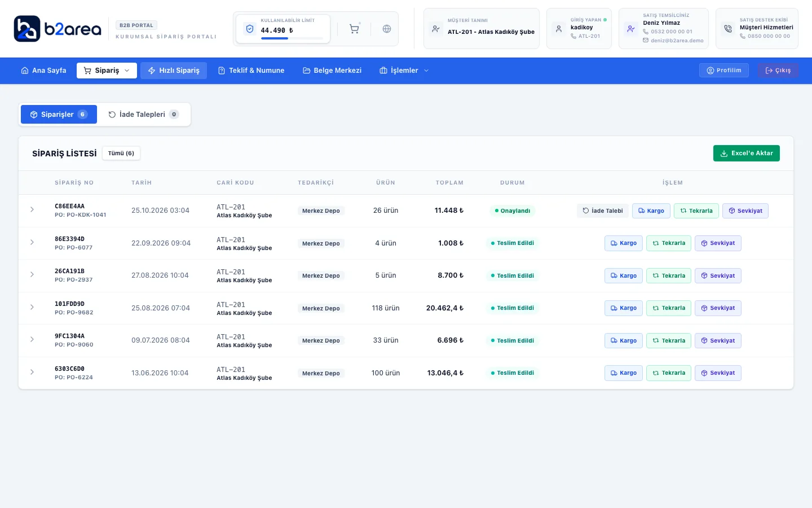
Task: Click the TOPLAM column header
Action: 449,183
